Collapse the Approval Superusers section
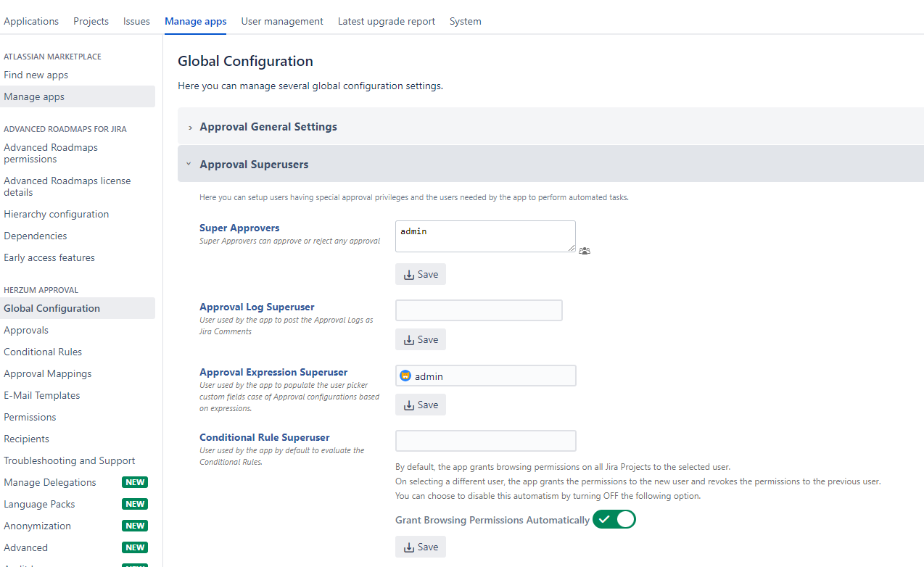The image size is (924, 567). pyautogui.click(x=254, y=165)
